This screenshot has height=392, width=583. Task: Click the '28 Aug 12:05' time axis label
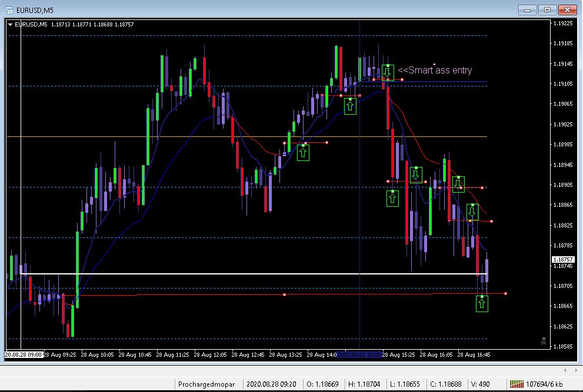click(210, 354)
